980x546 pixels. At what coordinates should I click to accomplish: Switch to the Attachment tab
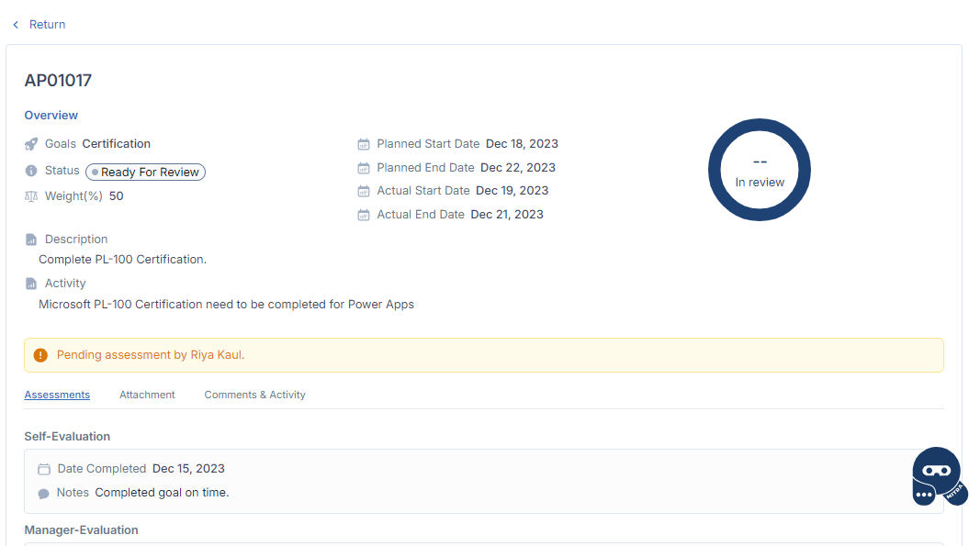tap(147, 395)
